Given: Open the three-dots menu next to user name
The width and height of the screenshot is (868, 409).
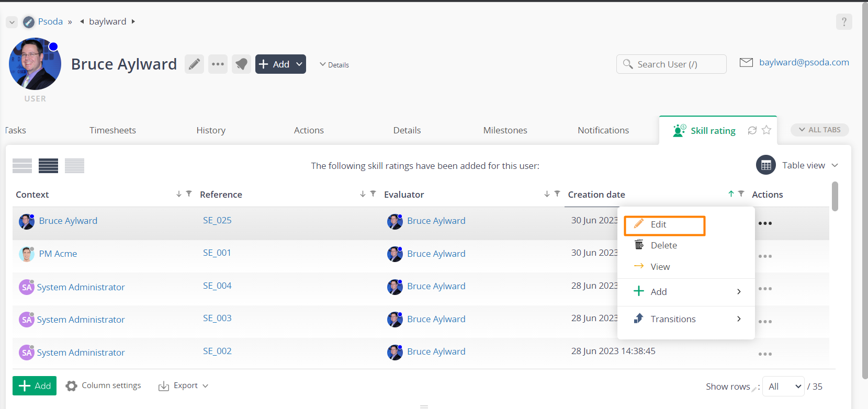Looking at the screenshot, I should [x=218, y=64].
